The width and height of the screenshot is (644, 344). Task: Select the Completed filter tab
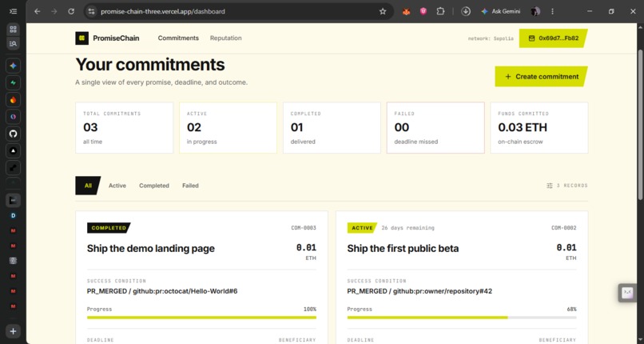tap(154, 186)
